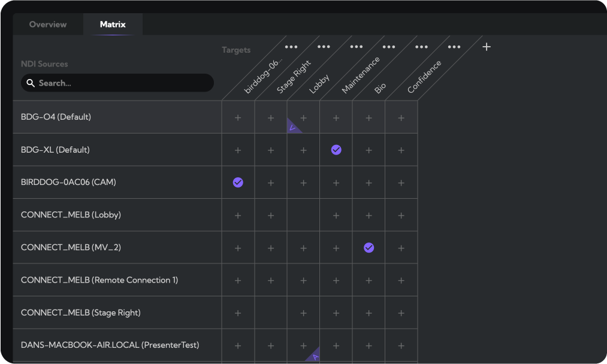Image resolution: width=607 pixels, height=364 pixels.
Task: Uncheck CONNECT_MELB (MV_2) routing to Bio
Action: [x=369, y=247]
